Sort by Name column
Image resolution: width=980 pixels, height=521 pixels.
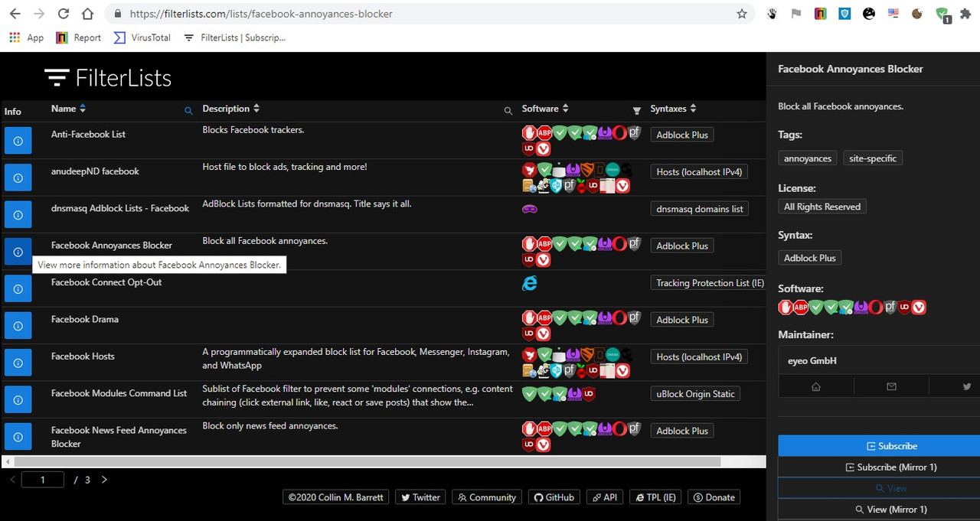(x=69, y=109)
